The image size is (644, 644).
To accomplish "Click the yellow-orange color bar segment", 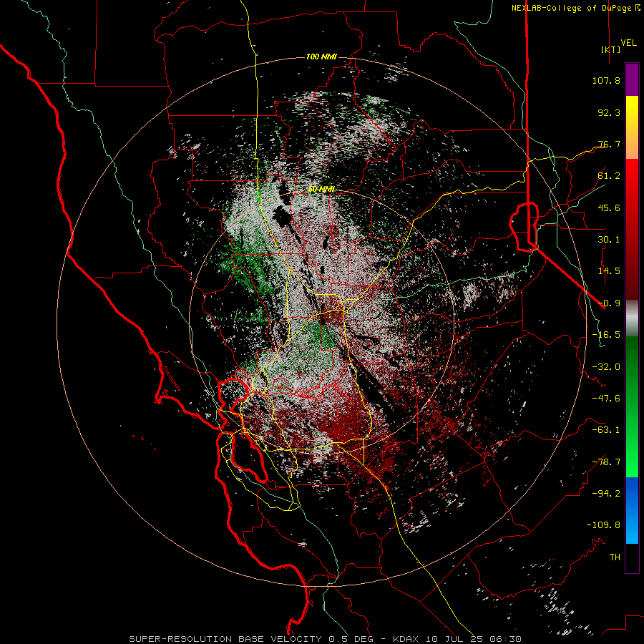I will click(632, 128).
